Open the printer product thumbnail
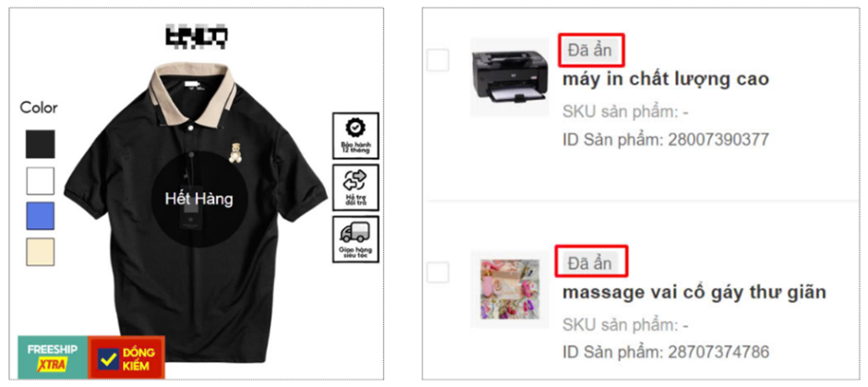 [510, 77]
